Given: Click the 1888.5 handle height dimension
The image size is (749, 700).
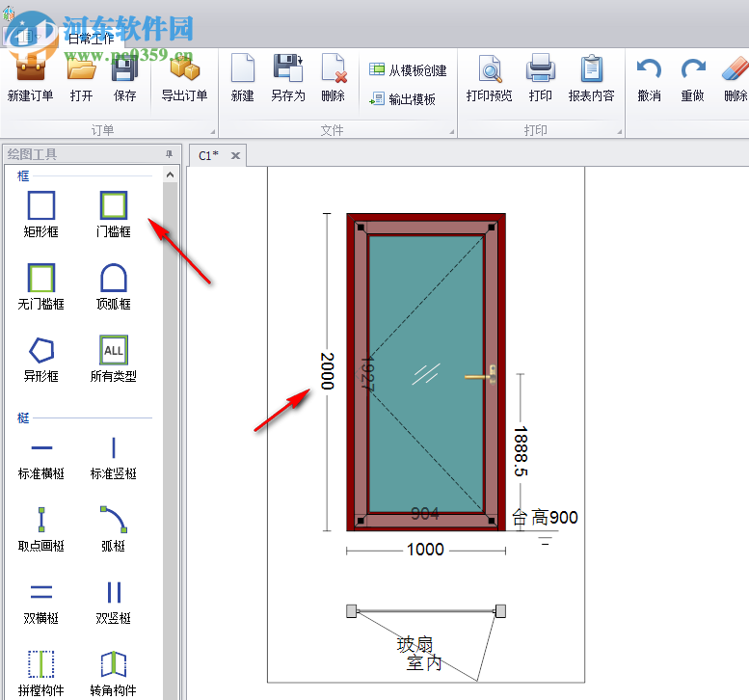Looking at the screenshot, I should [521, 451].
